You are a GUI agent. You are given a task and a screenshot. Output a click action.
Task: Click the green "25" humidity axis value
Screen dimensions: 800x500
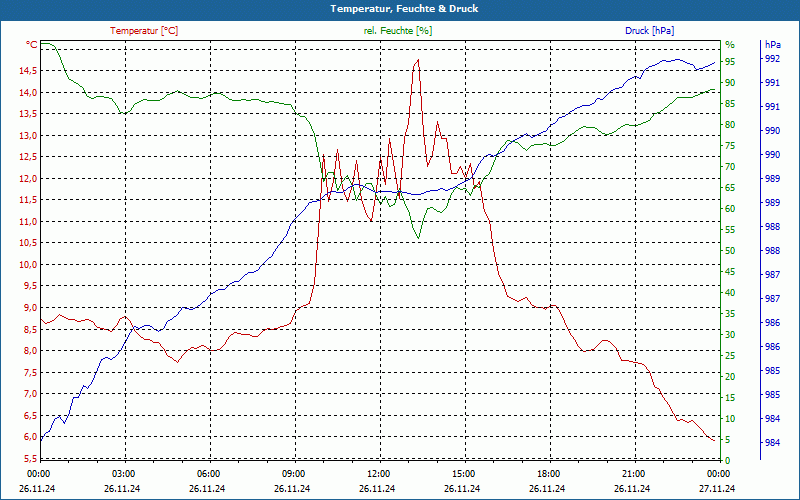click(x=730, y=356)
